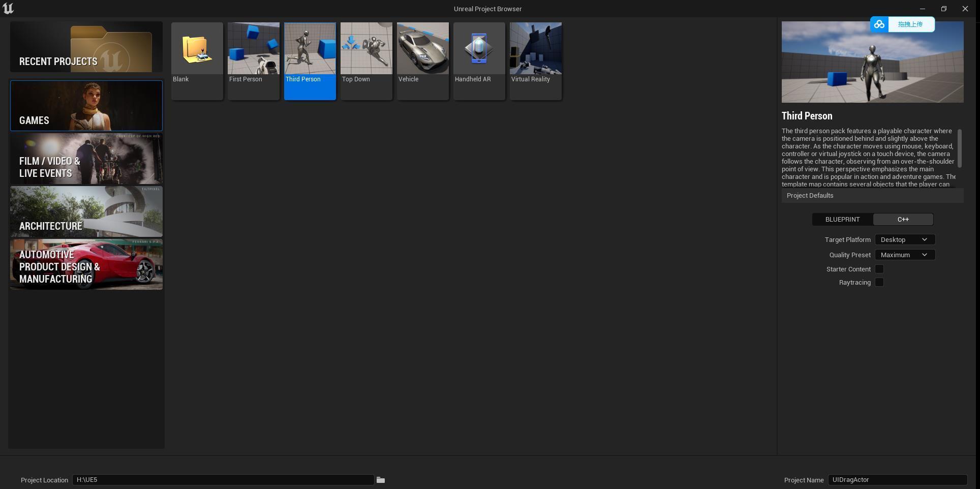Select the Third Person template

coord(310,61)
